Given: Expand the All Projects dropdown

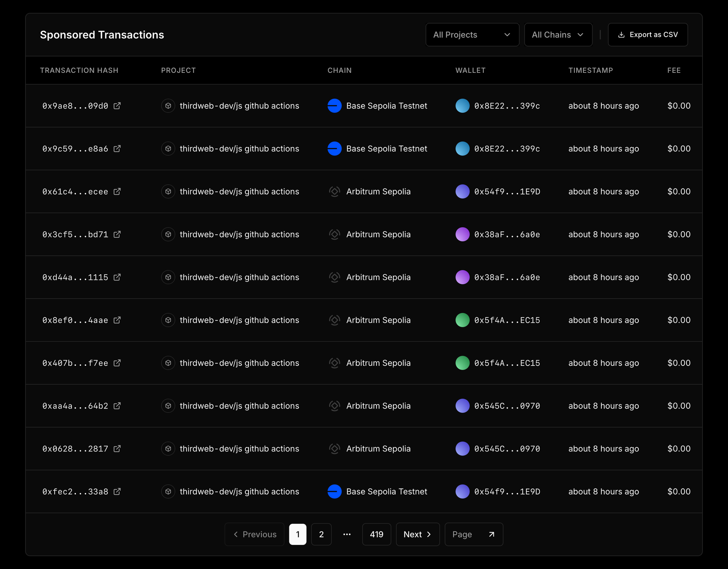Looking at the screenshot, I should tap(472, 35).
